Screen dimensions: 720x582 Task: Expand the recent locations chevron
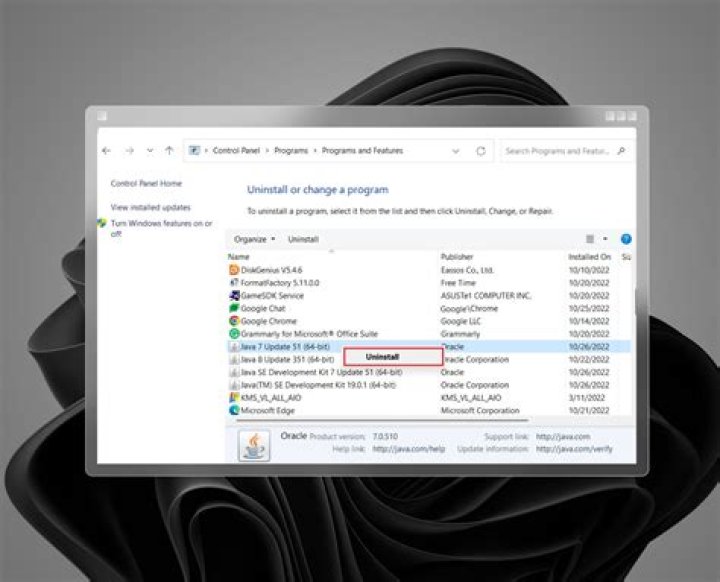tap(149, 151)
